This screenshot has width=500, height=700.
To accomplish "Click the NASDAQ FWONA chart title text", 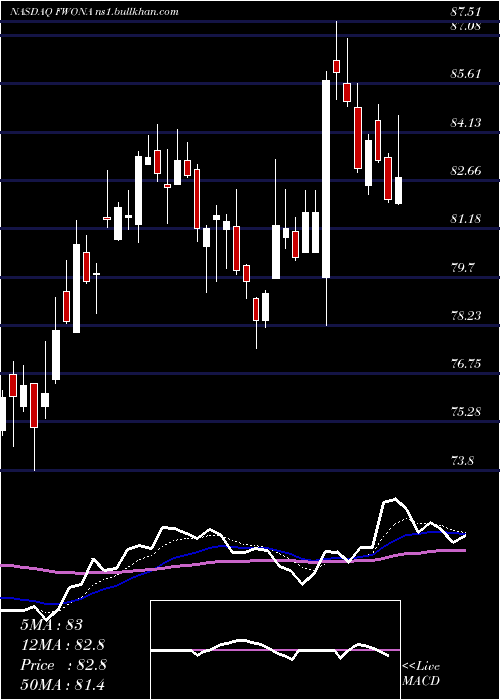I will tap(95, 12).
